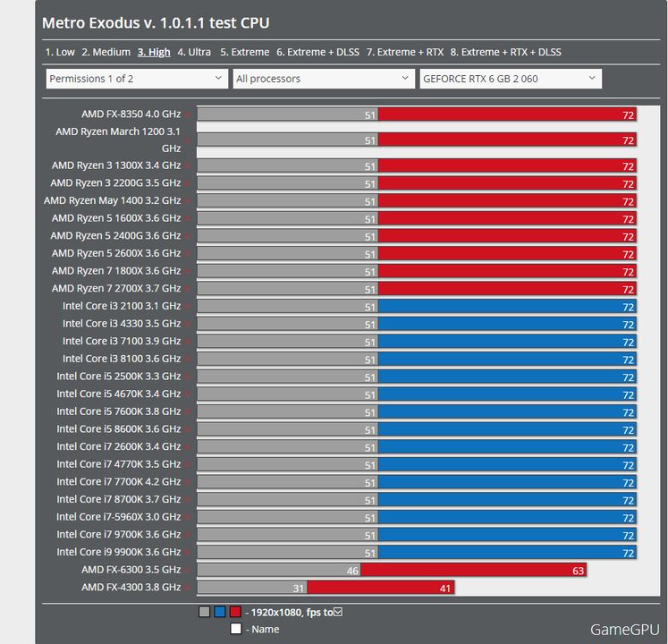The image size is (668, 644).
Task: Click red X next to Ryzen 7 2700X
Action: [x=188, y=289]
